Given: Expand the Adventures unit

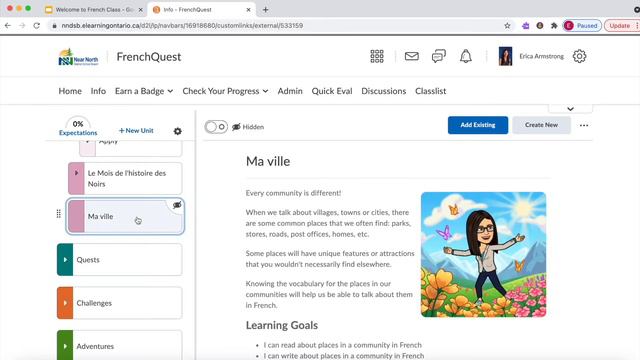Looking at the screenshot, I should 65,346.
